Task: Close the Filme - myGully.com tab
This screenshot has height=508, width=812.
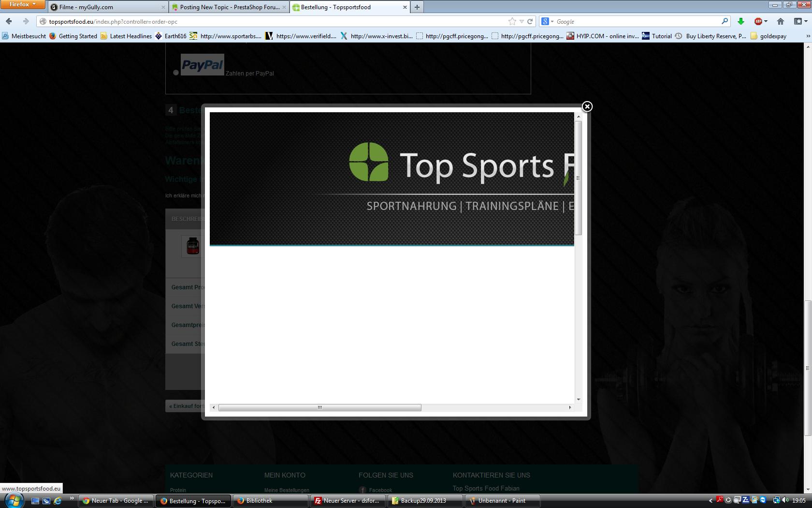Action: 163,7
